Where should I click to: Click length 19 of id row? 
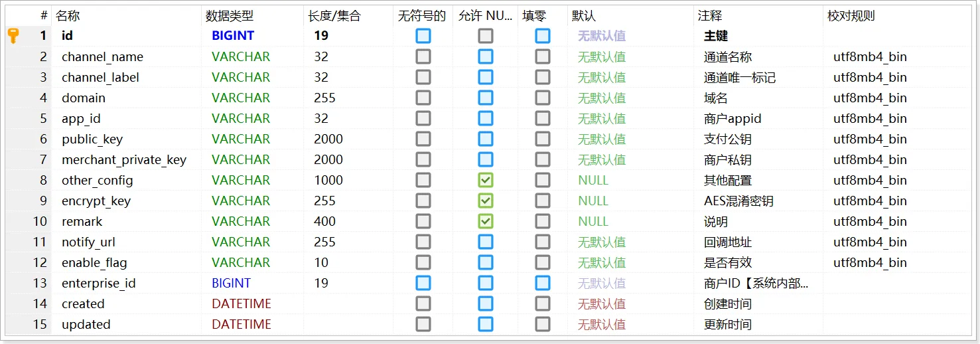[321, 36]
